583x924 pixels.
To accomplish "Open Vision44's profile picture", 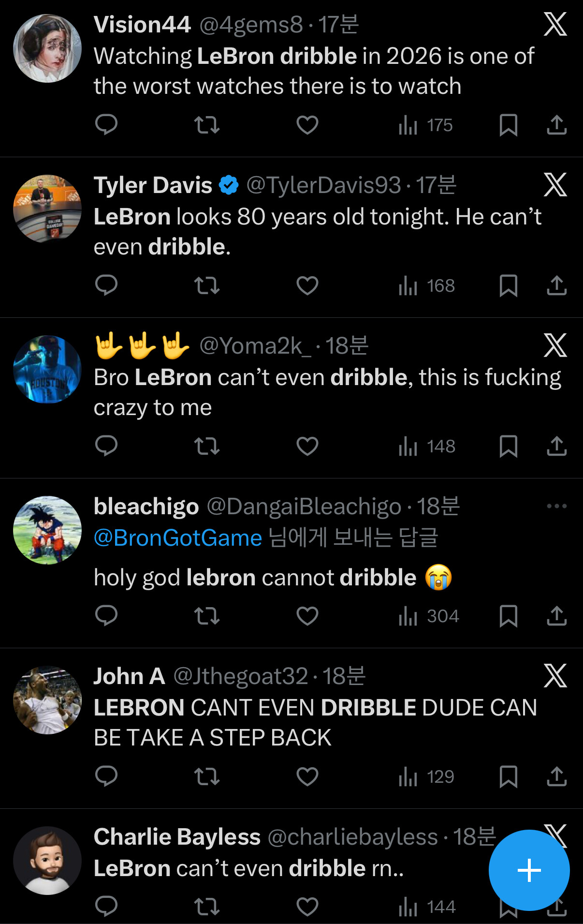I will tap(47, 48).
